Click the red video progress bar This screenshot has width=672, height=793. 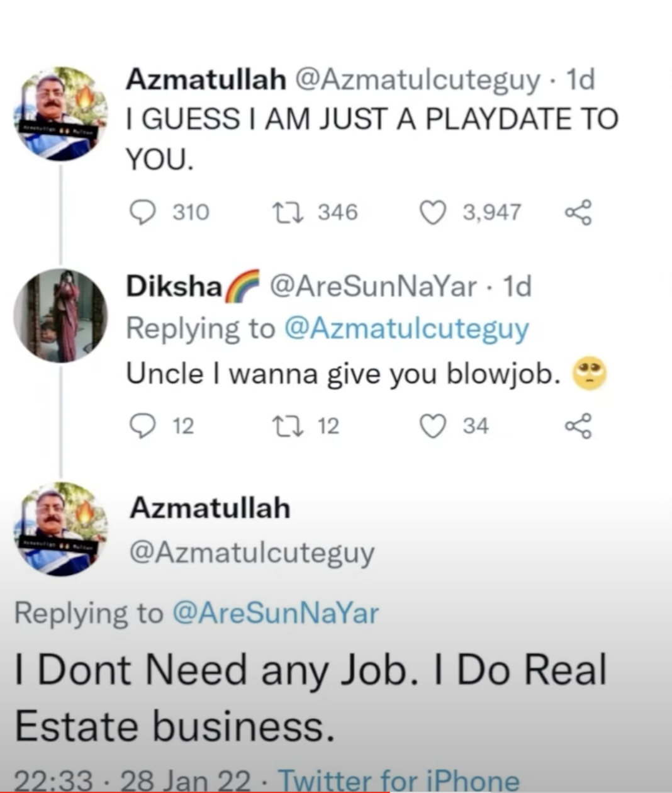click(x=189, y=791)
